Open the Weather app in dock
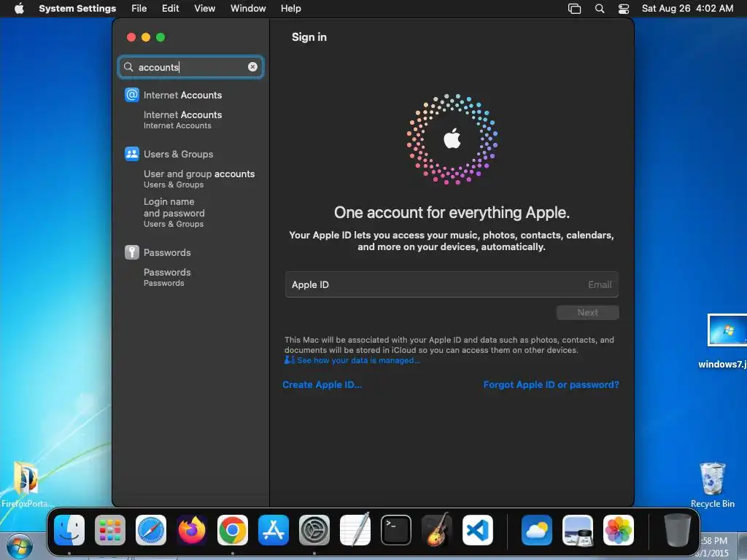 pos(537,530)
